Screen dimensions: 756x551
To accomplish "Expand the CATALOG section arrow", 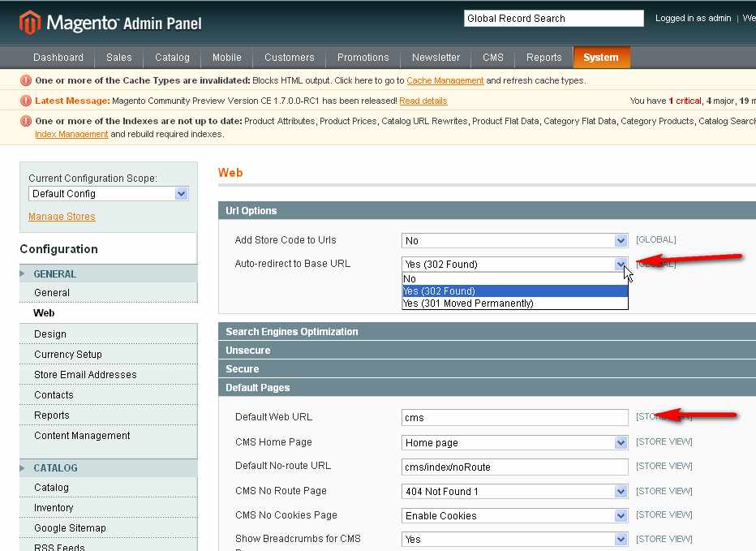I will click(23, 468).
